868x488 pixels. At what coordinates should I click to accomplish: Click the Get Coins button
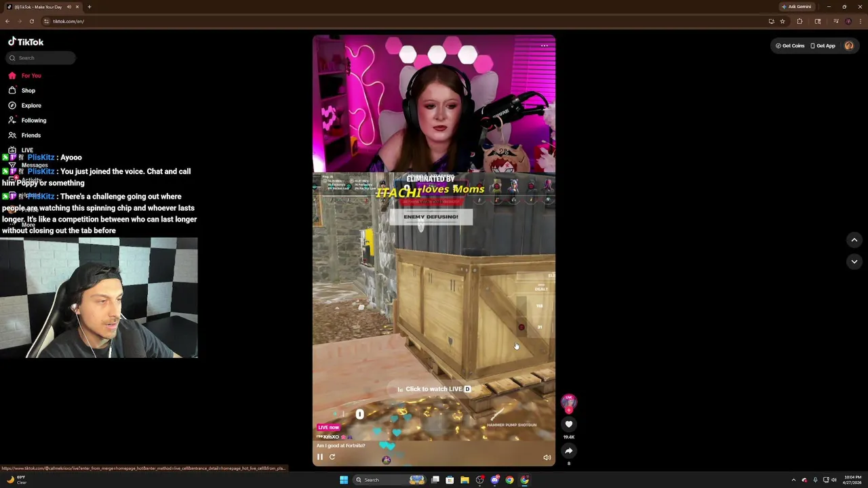790,45
